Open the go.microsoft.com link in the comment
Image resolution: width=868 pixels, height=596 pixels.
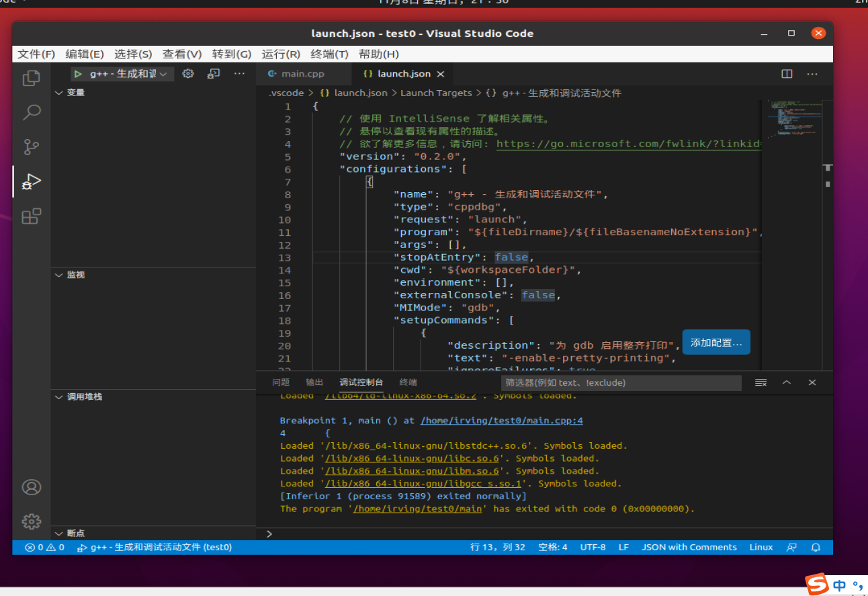click(x=628, y=144)
